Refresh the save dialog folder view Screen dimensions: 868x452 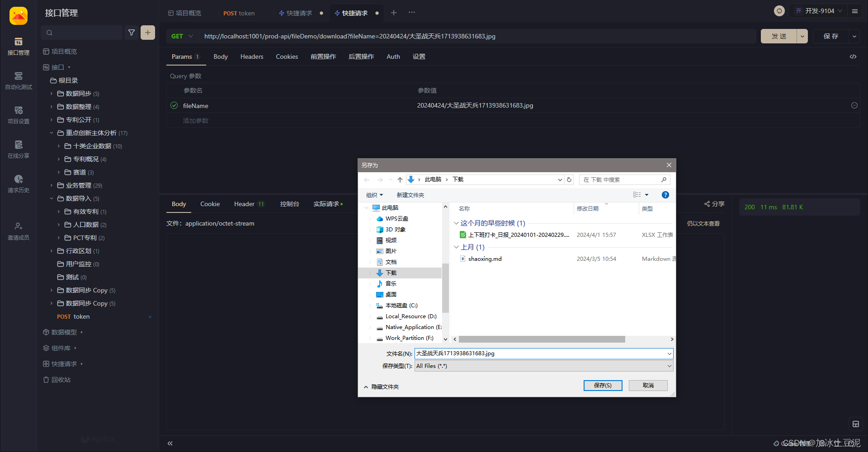[569, 180]
